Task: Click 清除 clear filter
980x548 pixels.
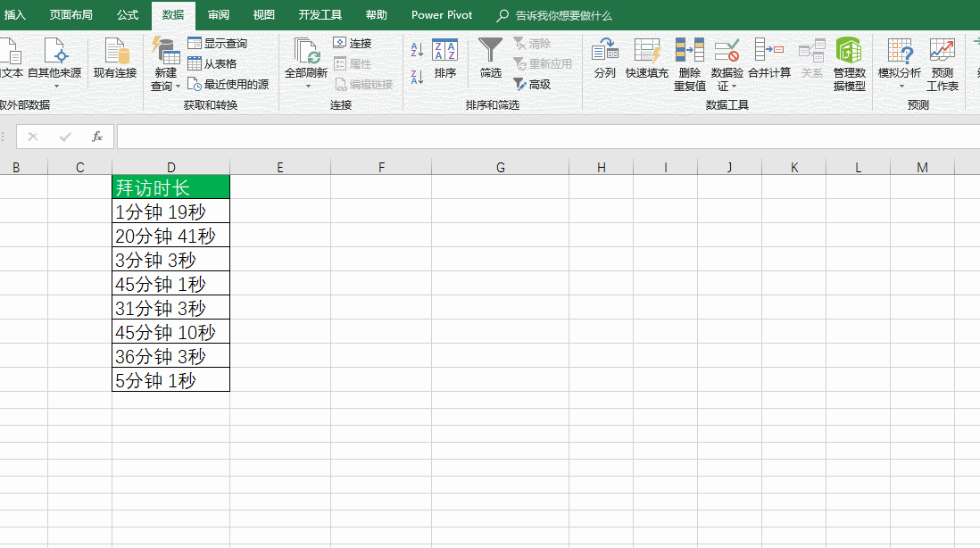Action: tap(532, 43)
